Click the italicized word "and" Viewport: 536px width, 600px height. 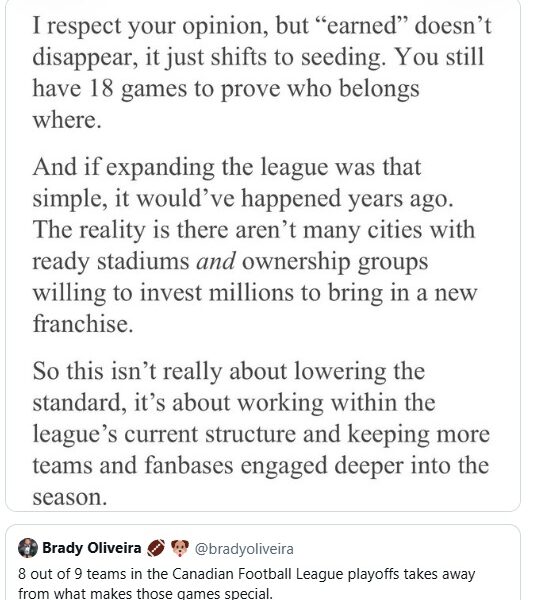pos(216,261)
